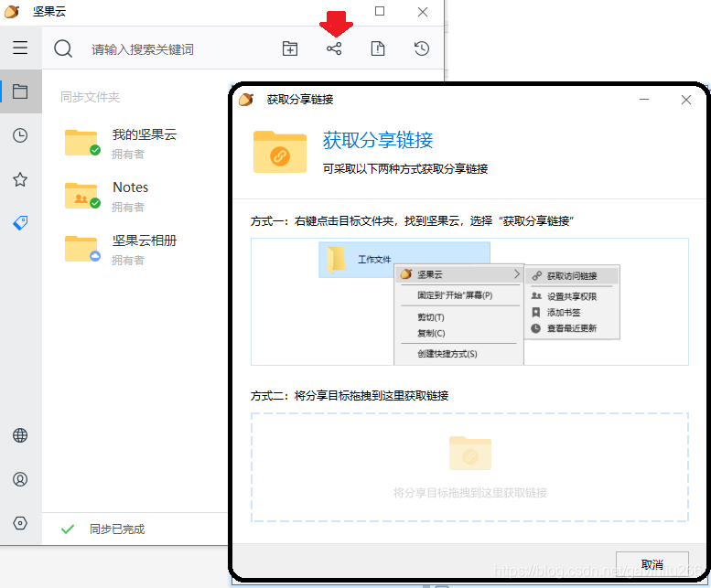Click 固定到"开始"屏幕(P) menu entry

coord(456,295)
